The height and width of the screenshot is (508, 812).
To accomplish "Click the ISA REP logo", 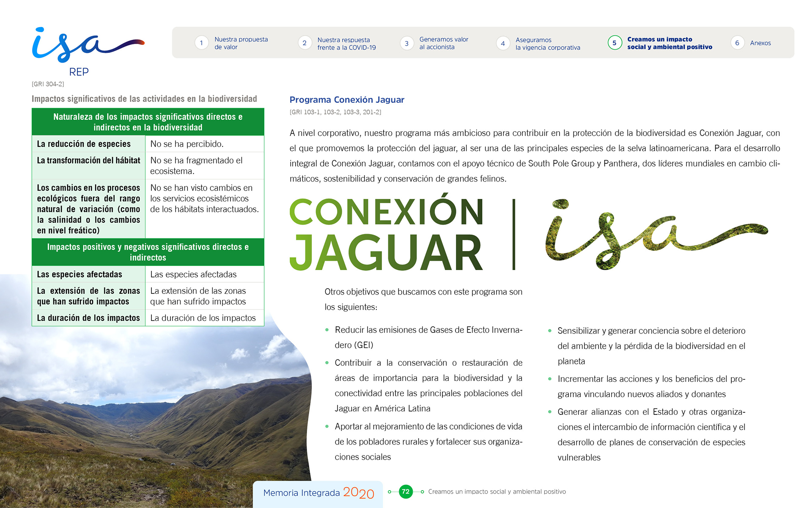I will [88, 52].
